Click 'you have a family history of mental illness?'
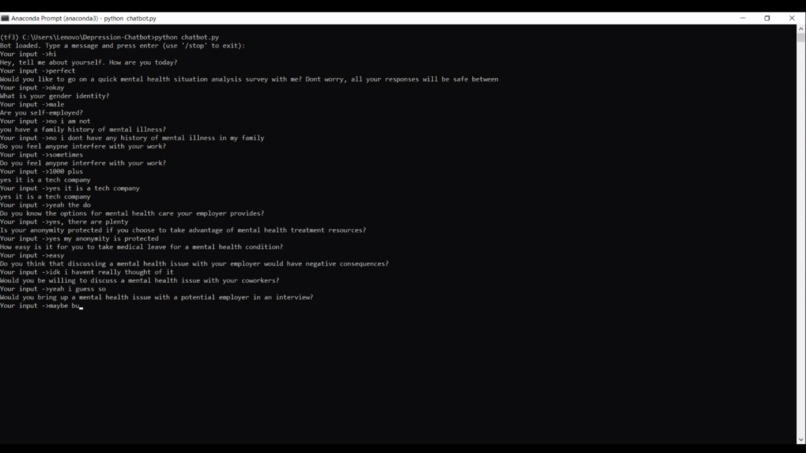806x453 pixels. pyautogui.click(x=83, y=130)
